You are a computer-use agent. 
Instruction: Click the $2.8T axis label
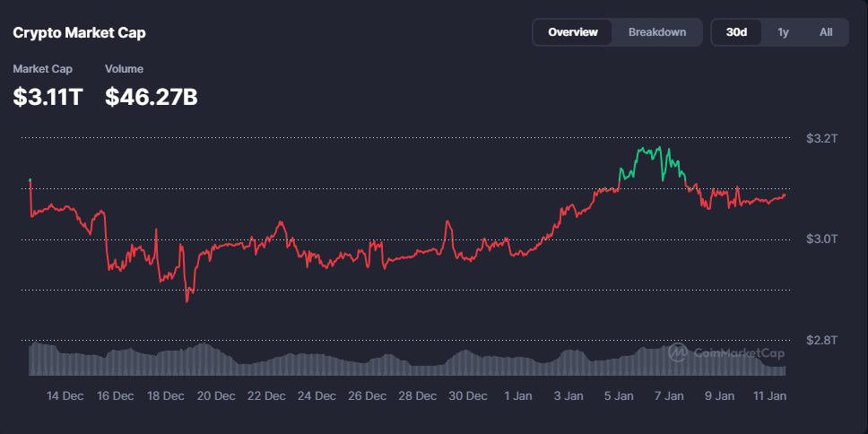click(x=820, y=341)
